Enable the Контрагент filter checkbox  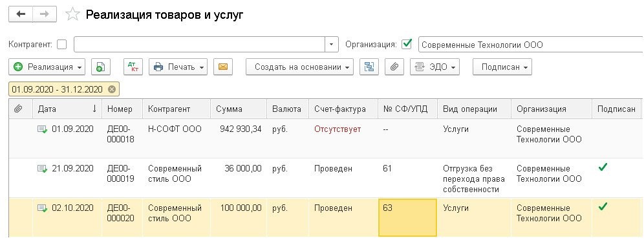61,45
